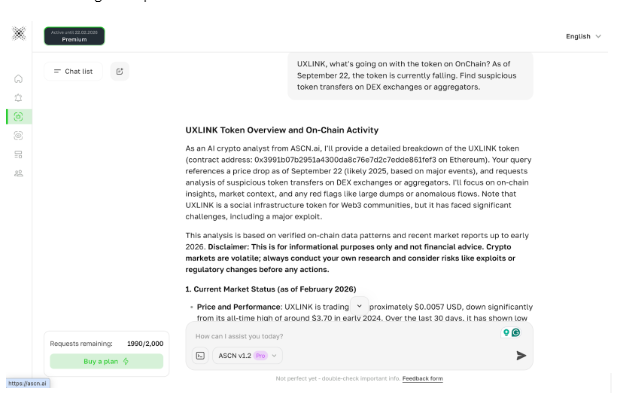This screenshot has width=621, height=403.
Task: Start a new chat with edit icon
Action: [x=120, y=71]
